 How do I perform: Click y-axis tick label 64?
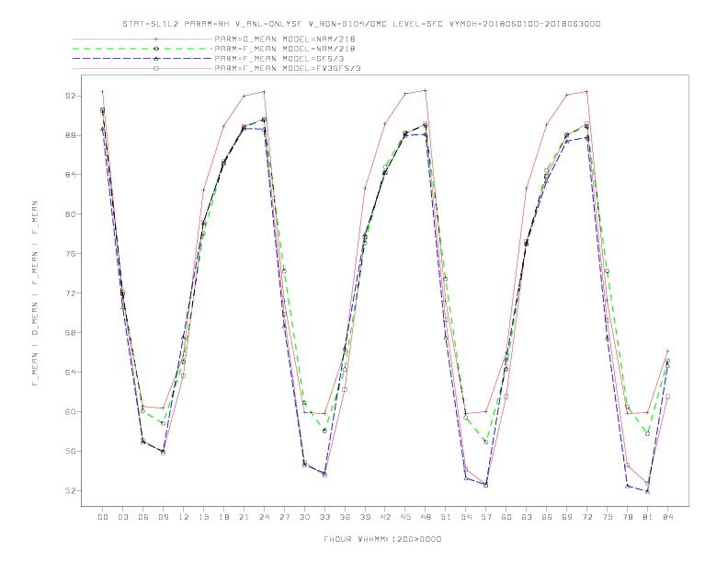71,372
